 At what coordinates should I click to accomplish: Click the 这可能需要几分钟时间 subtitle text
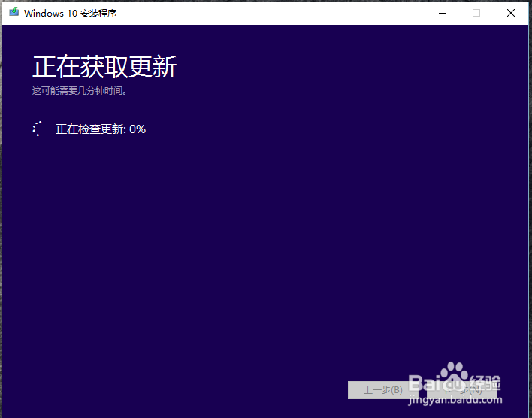point(80,91)
